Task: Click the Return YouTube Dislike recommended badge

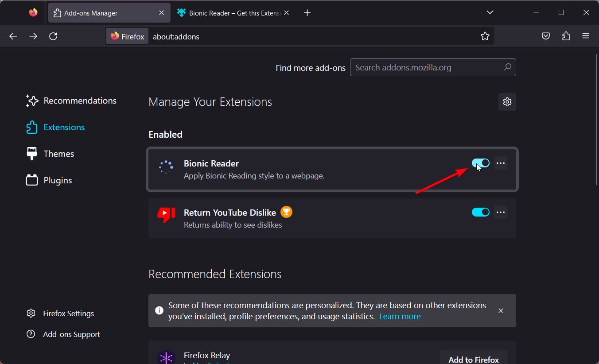Action: pos(286,213)
